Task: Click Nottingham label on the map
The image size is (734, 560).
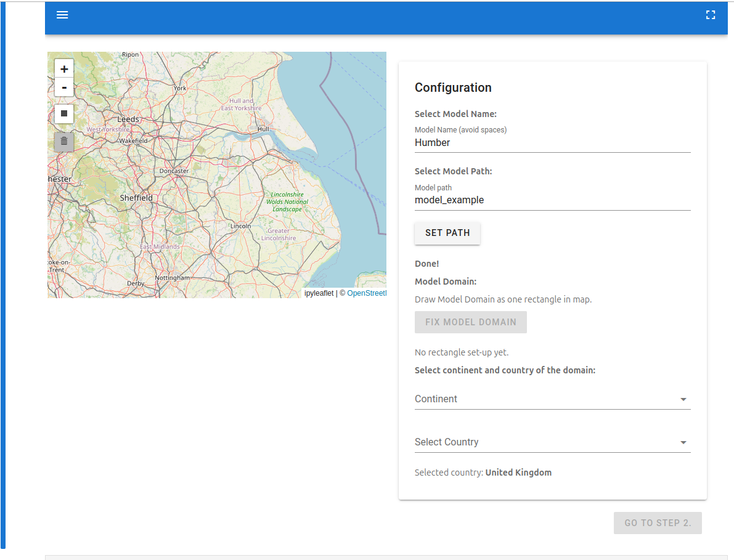Action: click(173, 278)
